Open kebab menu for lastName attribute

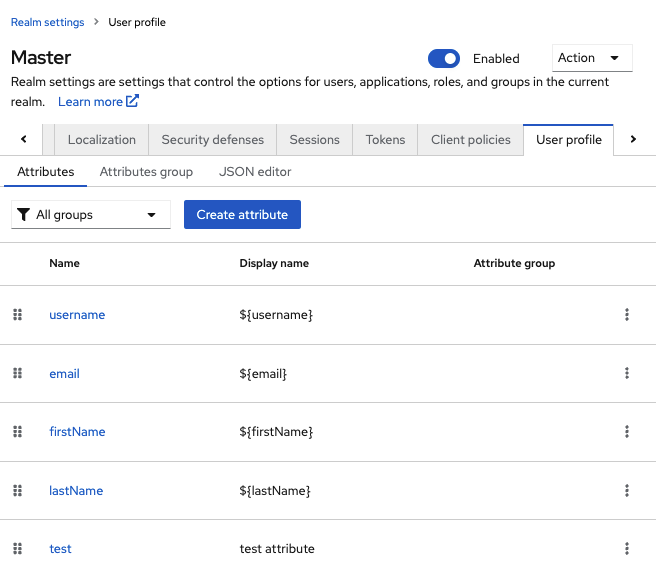627,491
